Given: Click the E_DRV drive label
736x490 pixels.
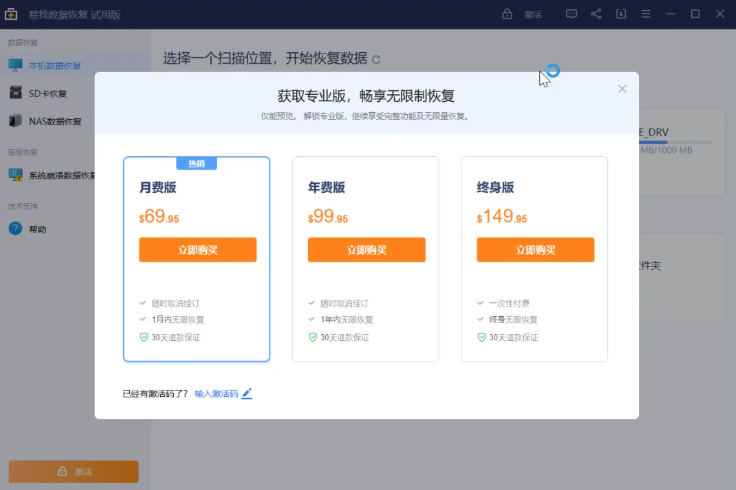Looking at the screenshot, I should click(654, 132).
